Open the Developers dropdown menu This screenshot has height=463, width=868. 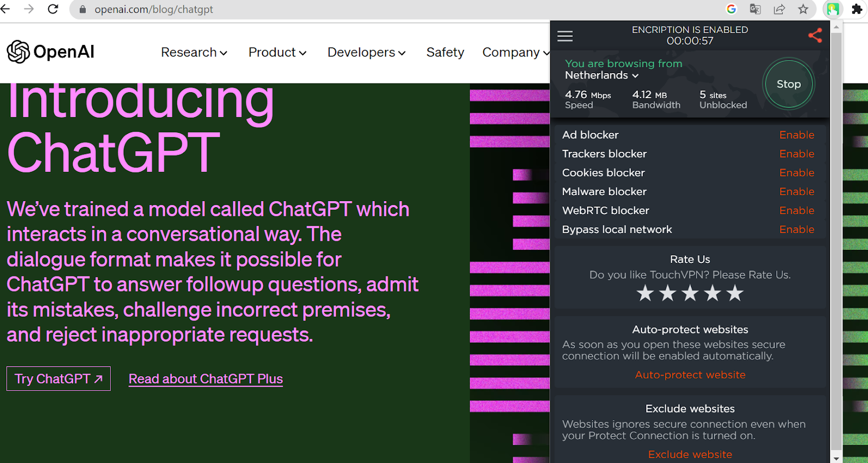(366, 53)
